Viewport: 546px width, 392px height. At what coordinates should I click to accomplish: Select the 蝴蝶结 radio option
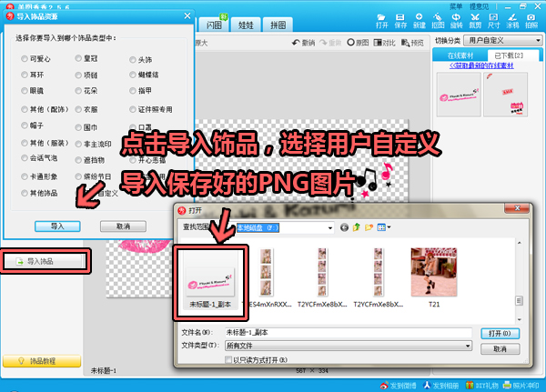tap(133, 75)
